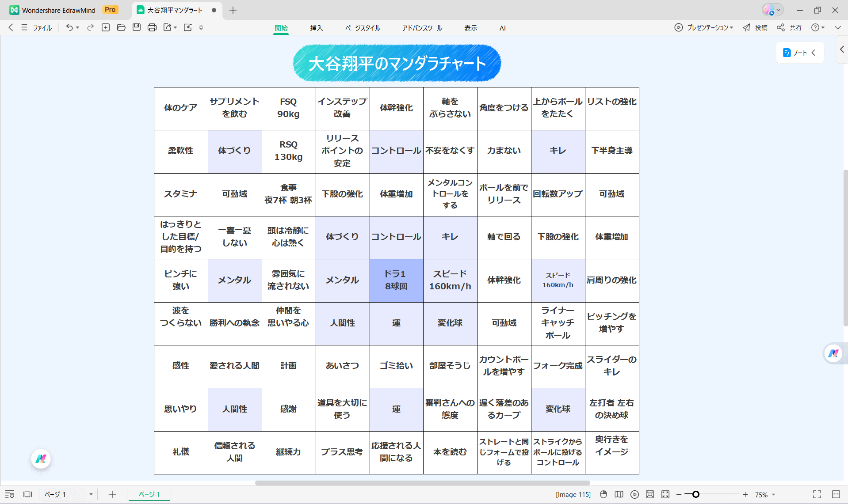Click the Redo arrow icon
The image size is (848, 504).
click(x=90, y=27)
